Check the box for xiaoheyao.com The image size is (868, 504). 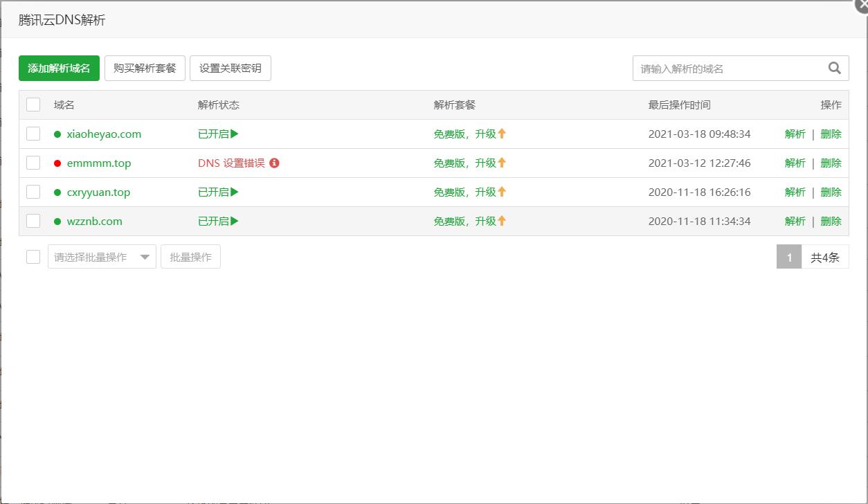[x=33, y=134]
